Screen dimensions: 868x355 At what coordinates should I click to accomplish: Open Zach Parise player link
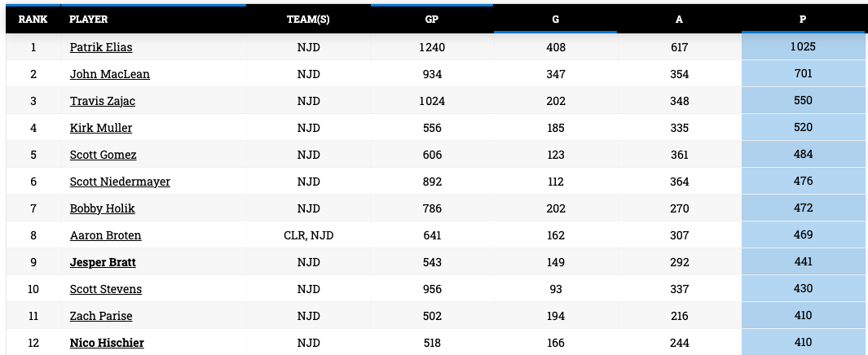[x=101, y=316]
